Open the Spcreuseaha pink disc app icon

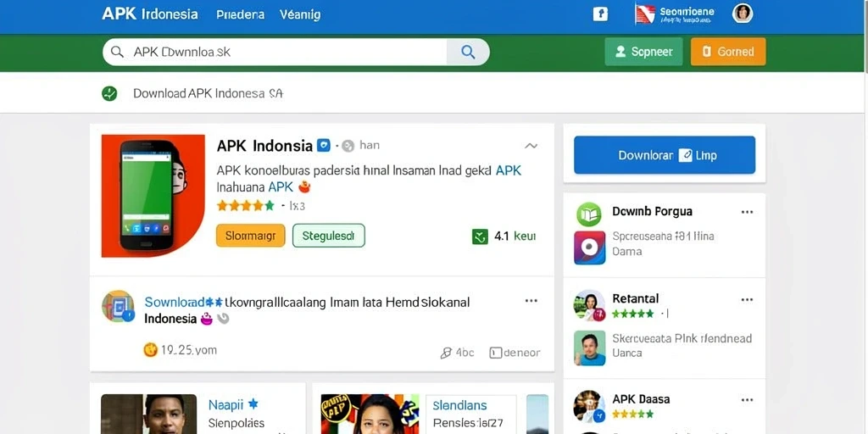[590, 248]
